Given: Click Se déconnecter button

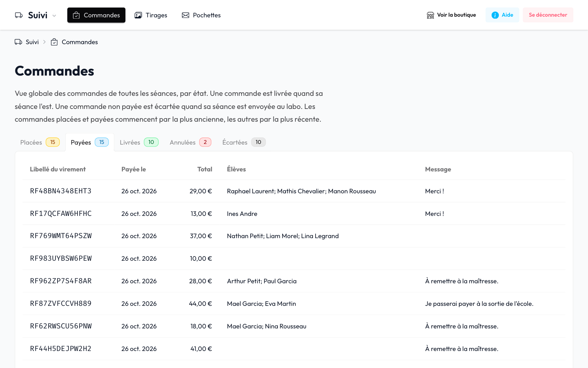Looking at the screenshot, I should 548,15.
